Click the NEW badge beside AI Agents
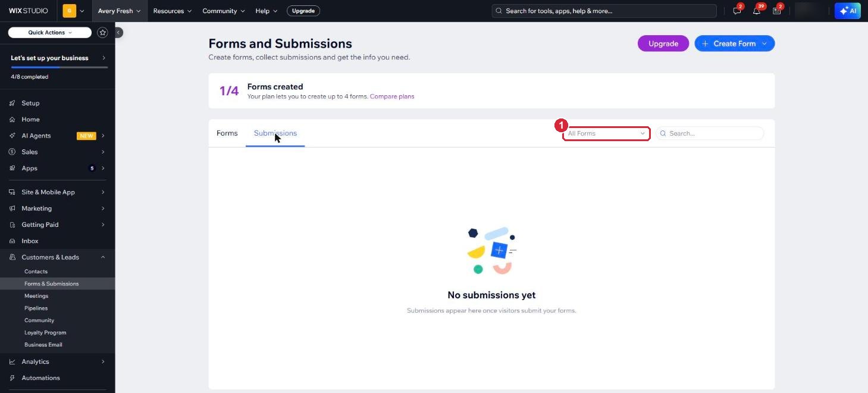The width and height of the screenshot is (868, 393). [86, 136]
